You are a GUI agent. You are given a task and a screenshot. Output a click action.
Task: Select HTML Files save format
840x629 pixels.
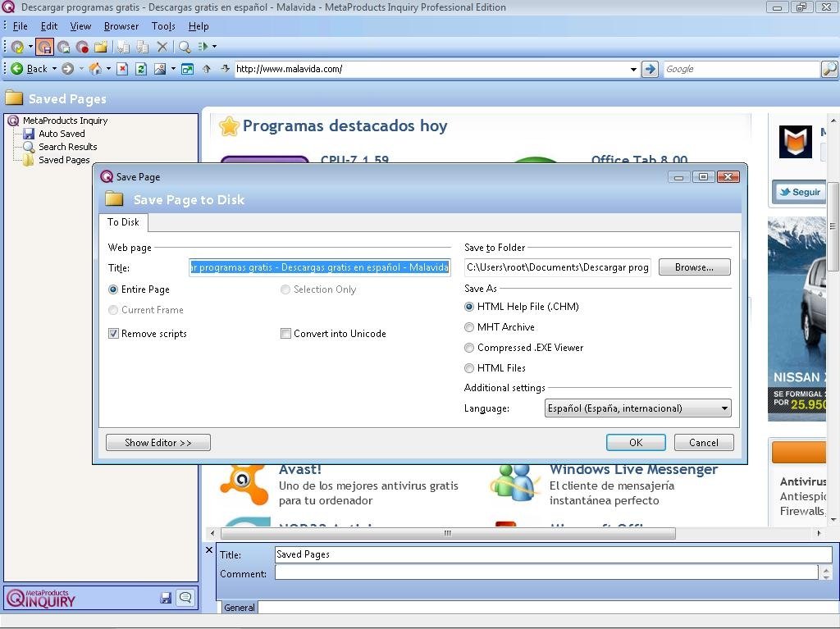click(x=468, y=368)
